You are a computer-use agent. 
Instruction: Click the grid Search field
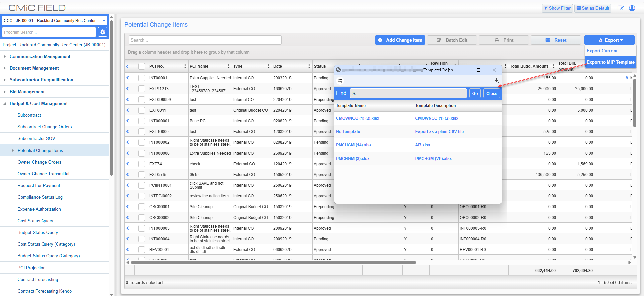click(x=205, y=40)
